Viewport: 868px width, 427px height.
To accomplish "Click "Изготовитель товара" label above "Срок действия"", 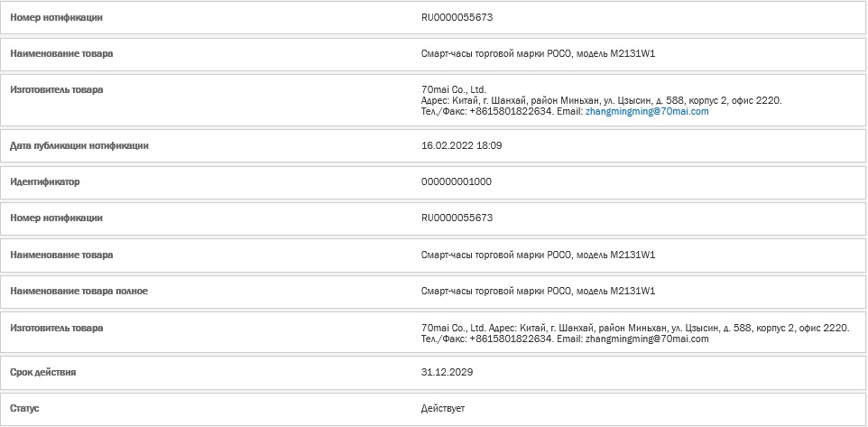I will [x=57, y=328].
